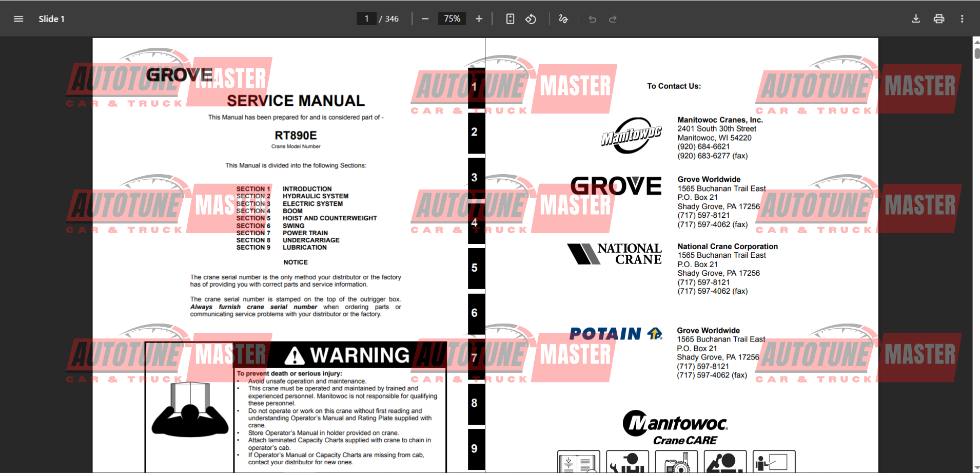This screenshot has width=980, height=473.
Task: Jump to section tab 5
Action: [x=475, y=268]
